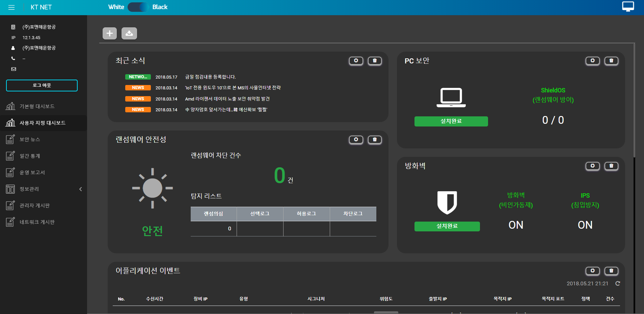Open settings of 랜섬웨어 안전성 widget
644x314 pixels.
[x=356, y=140]
